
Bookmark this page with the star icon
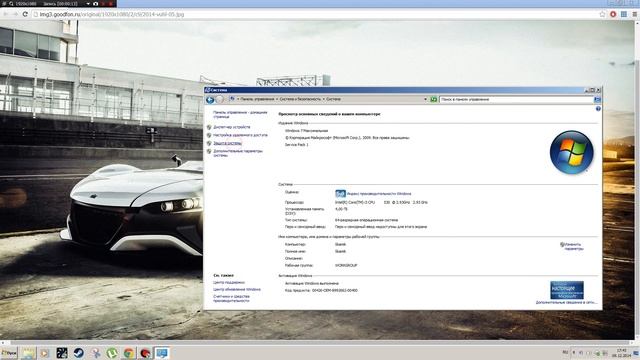click(x=602, y=14)
